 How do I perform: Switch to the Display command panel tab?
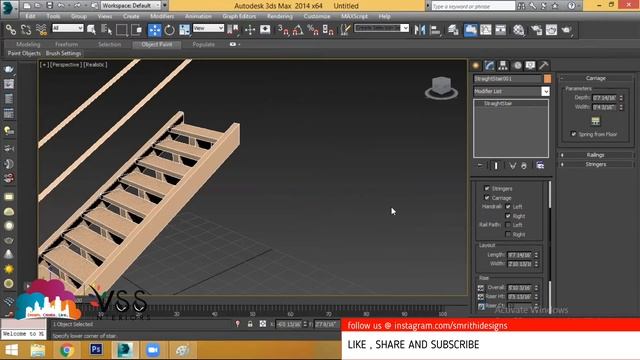tap(530, 65)
